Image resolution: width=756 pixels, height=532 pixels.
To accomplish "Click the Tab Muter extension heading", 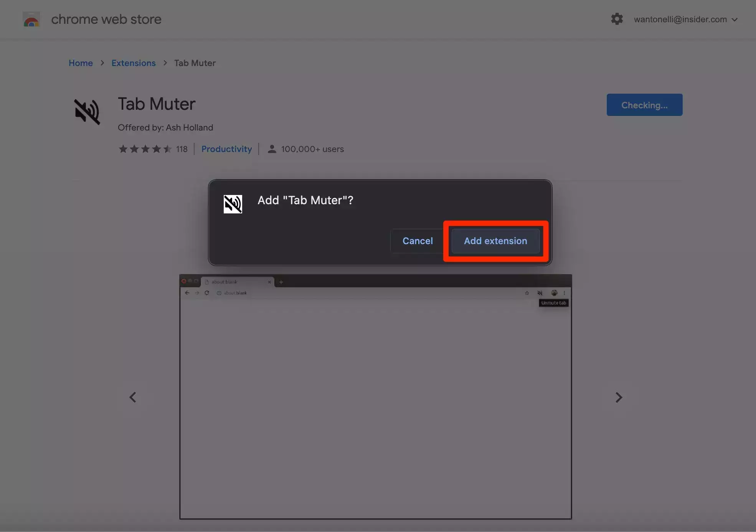I will tap(157, 104).
